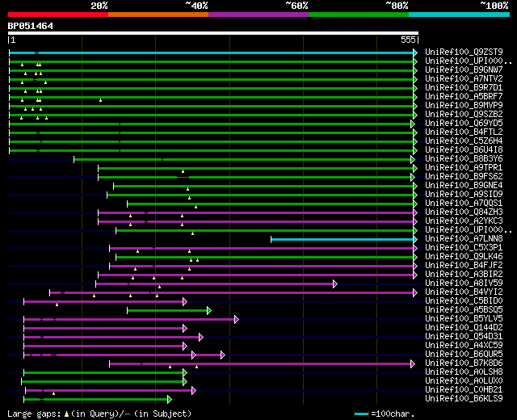Select hit label UniRef100_A9SID9
Screen dimensions: 517x420
pos(464,194)
